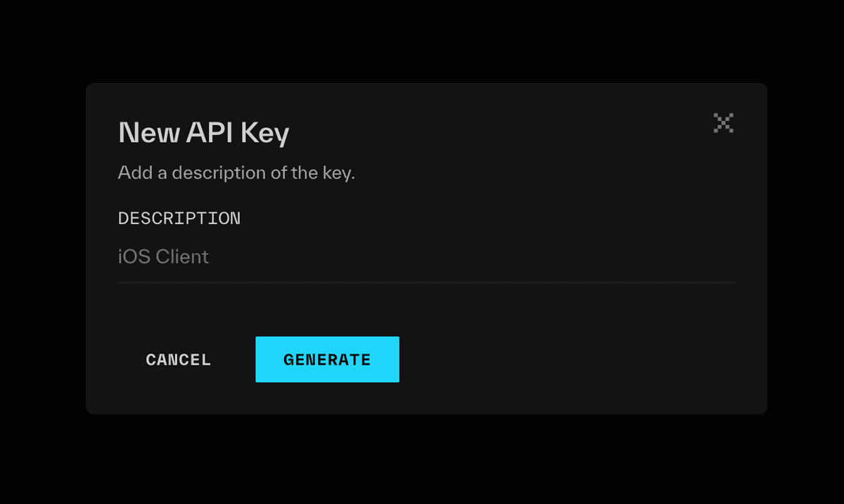Generate the new API key
Screen dimensions: 844x504
tap(327, 359)
